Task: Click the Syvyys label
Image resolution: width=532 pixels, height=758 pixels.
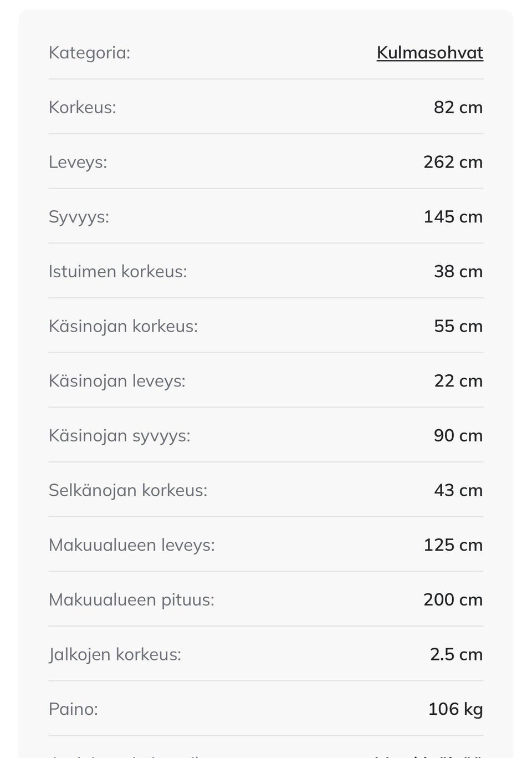Action: point(79,217)
